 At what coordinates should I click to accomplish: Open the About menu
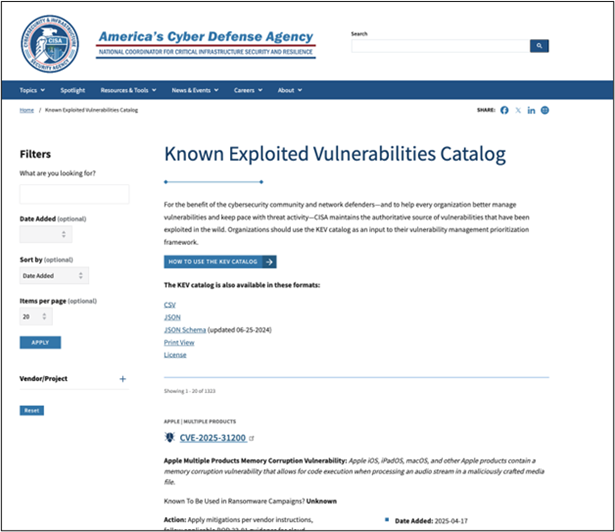tap(290, 90)
